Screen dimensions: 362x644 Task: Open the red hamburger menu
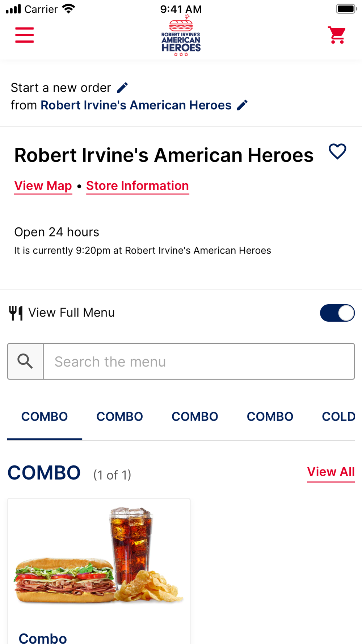[24, 35]
